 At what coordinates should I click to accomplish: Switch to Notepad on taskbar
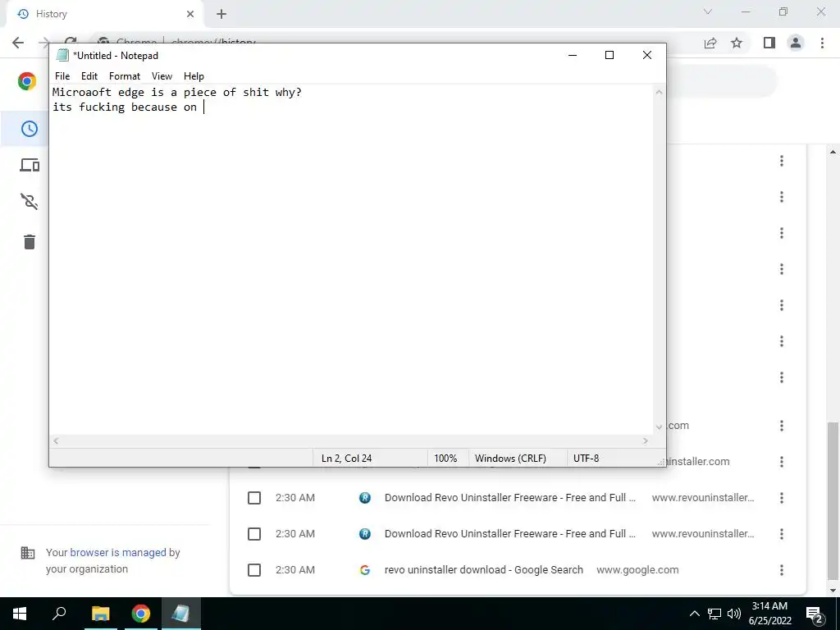point(180,614)
